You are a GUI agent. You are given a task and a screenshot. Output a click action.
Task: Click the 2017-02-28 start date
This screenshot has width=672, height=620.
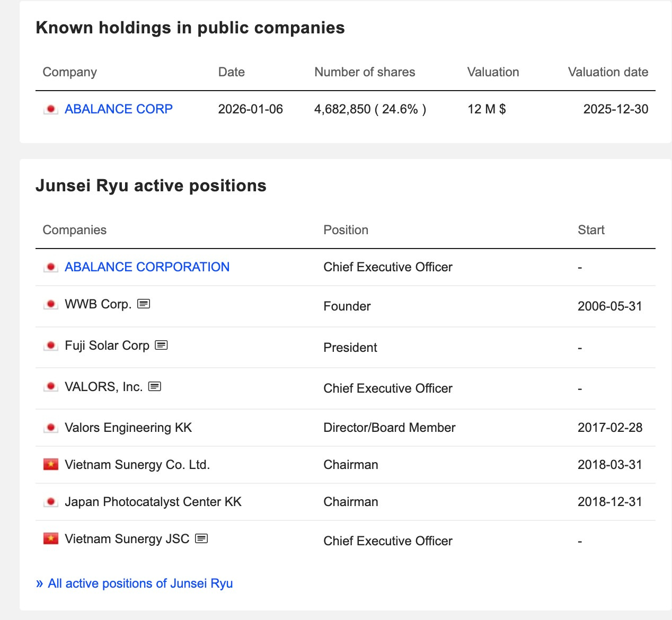coord(610,428)
